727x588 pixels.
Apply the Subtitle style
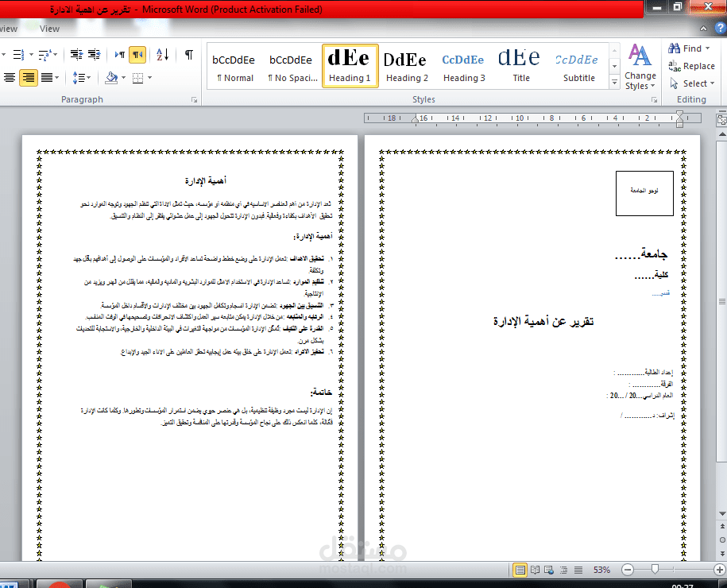[x=578, y=66]
